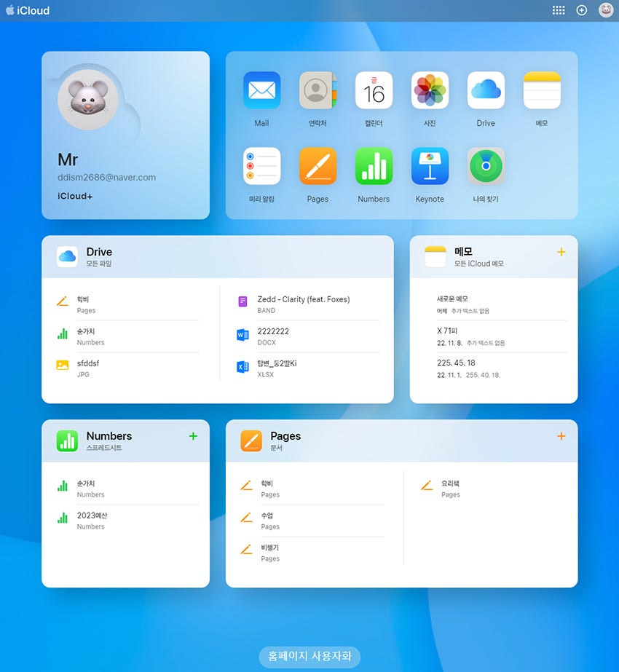Open the 새로운 메모 note

tap(502, 304)
